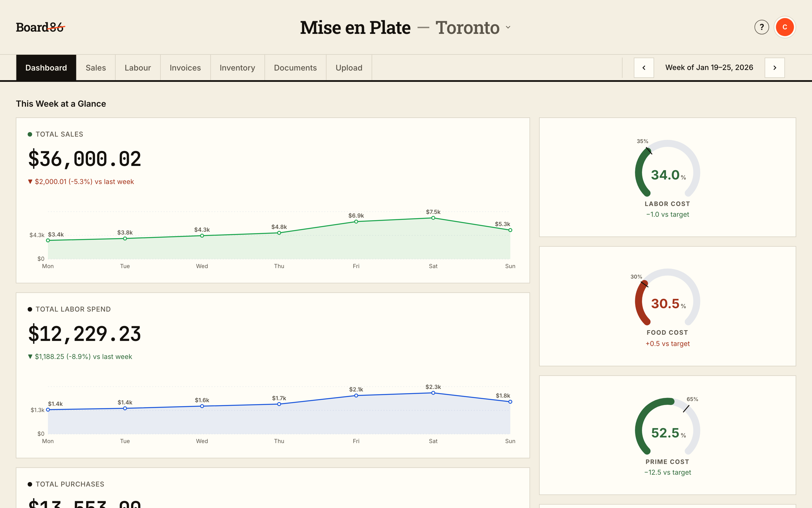Image resolution: width=812 pixels, height=508 pixels.
Task: Click the labor chart Mon $1.4k point
Action: (x=48, y=410)
